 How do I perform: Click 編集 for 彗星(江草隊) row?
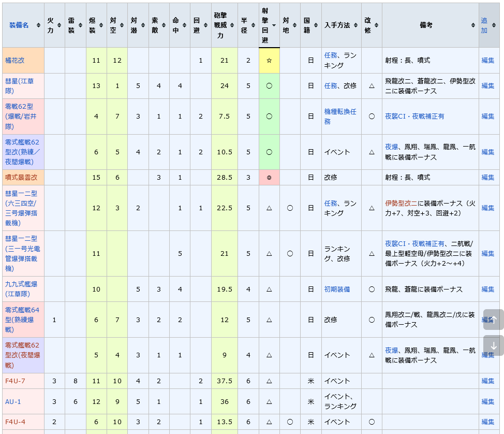pos(487,86)
